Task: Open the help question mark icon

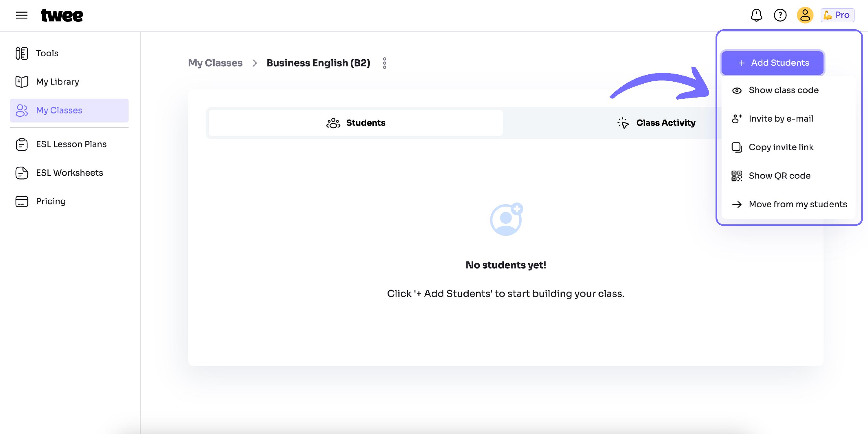Action: (780, 15)
